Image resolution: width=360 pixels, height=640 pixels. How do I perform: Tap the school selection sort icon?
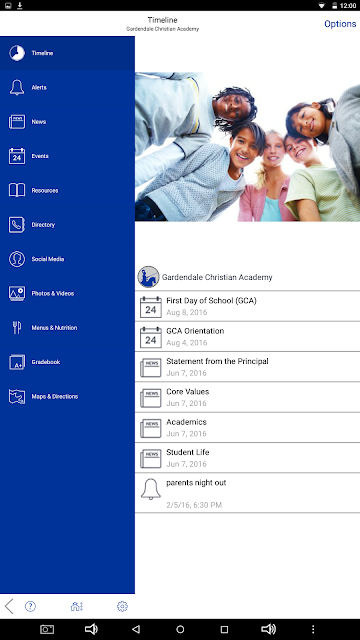tap(77, 606)
